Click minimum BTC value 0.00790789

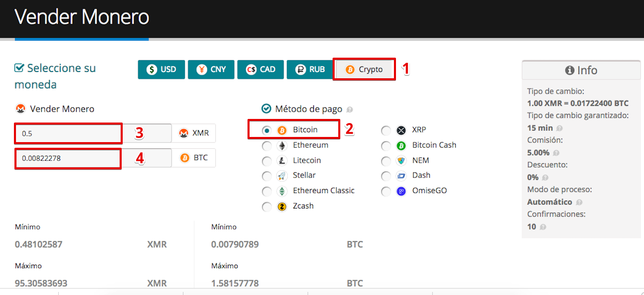(235, 245)
